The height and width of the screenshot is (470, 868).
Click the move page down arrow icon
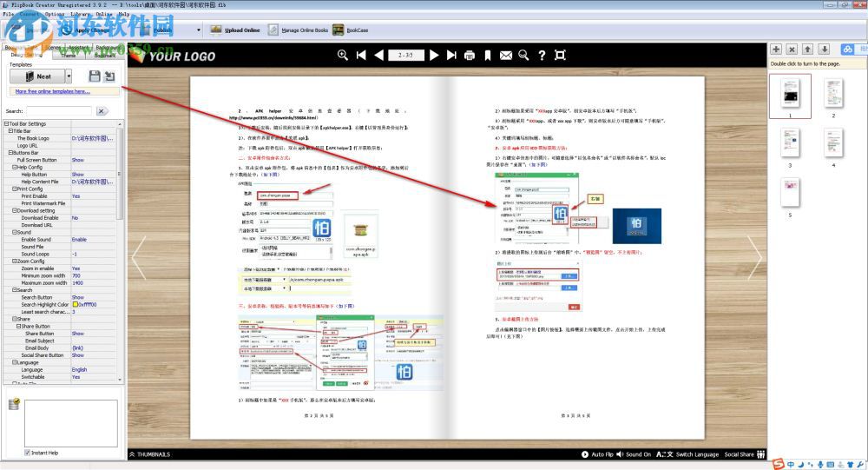click(825, 50)
